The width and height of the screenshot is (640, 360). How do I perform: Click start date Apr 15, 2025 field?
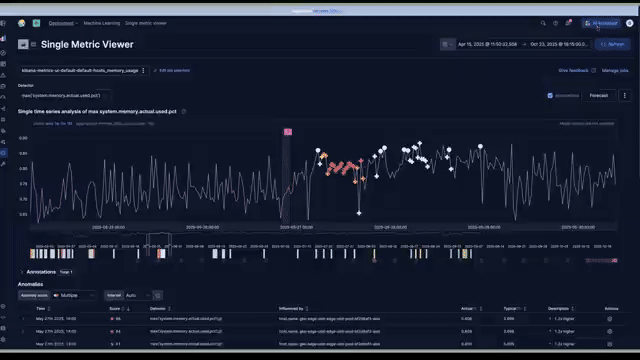coord(487,44)
